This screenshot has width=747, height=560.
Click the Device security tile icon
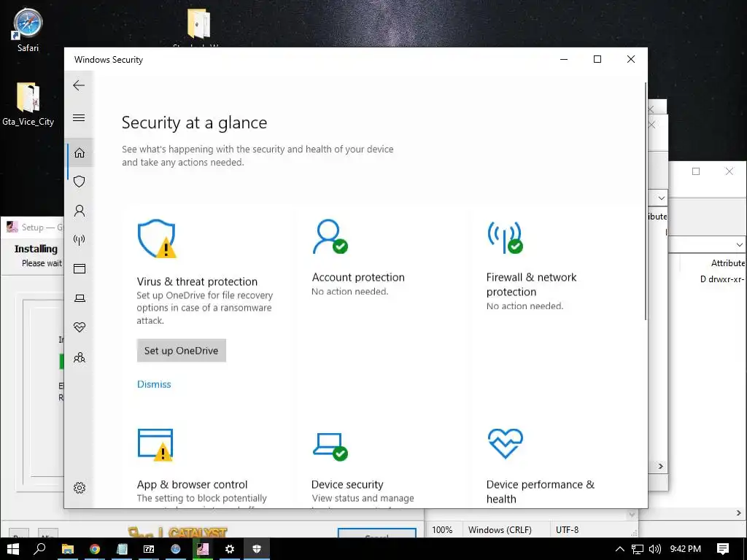(330, 447)
